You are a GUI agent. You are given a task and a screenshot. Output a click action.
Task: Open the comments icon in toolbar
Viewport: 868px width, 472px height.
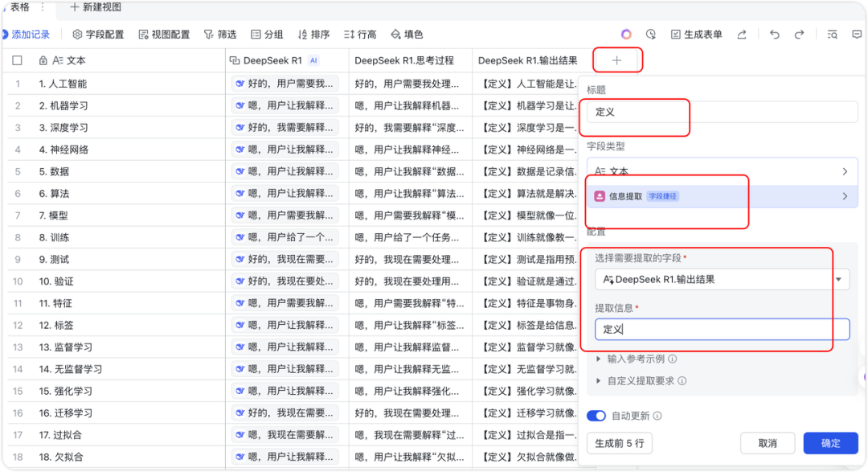point(857,35)
